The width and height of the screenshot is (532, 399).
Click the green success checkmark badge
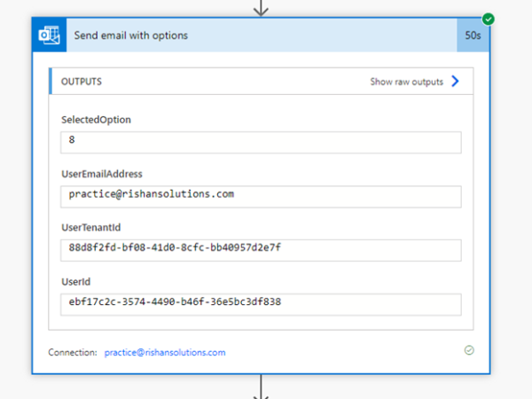coord(489,19)
